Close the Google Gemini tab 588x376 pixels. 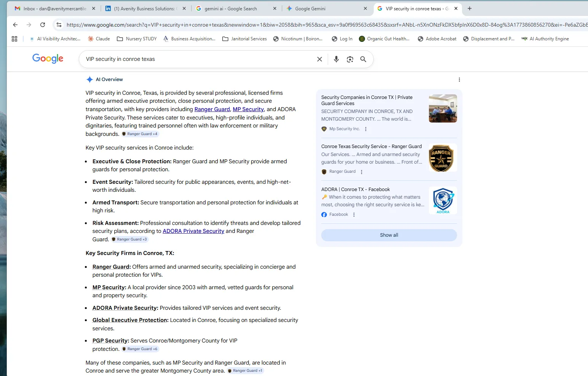(x=365, y=8)
